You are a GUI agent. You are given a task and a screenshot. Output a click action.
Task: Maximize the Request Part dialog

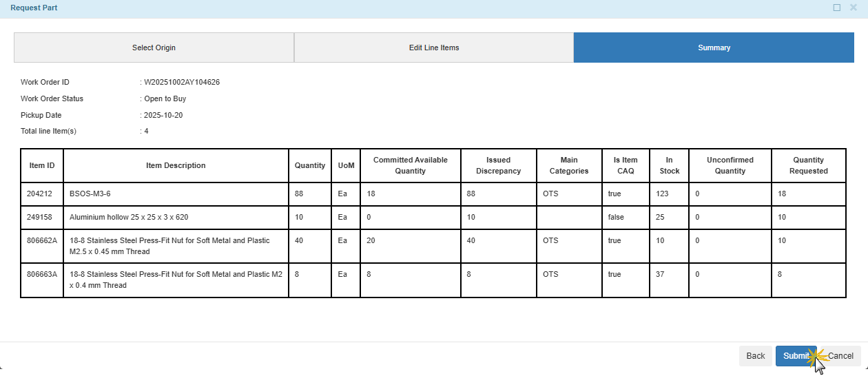click(836, 8)
